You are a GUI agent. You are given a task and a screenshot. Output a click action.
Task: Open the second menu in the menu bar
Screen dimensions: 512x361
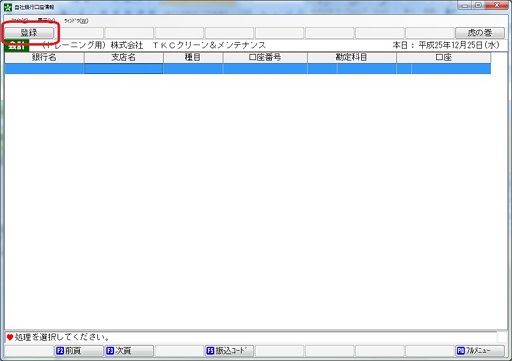(x=46, y=21)
